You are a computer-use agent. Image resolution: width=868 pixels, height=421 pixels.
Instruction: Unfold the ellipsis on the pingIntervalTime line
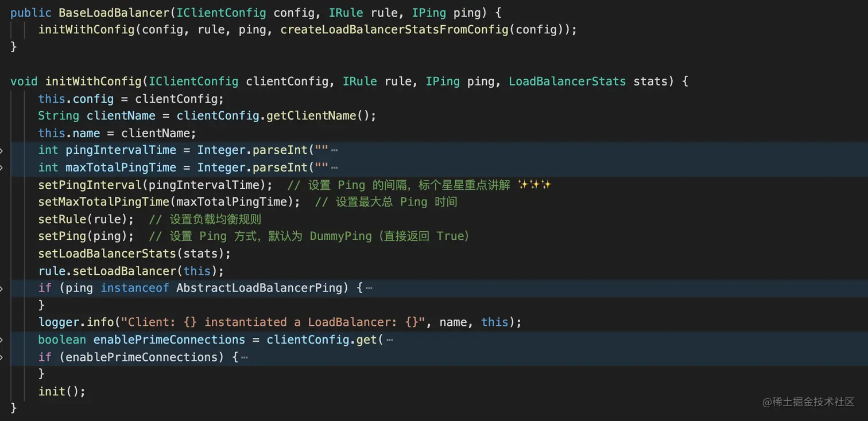335,150
